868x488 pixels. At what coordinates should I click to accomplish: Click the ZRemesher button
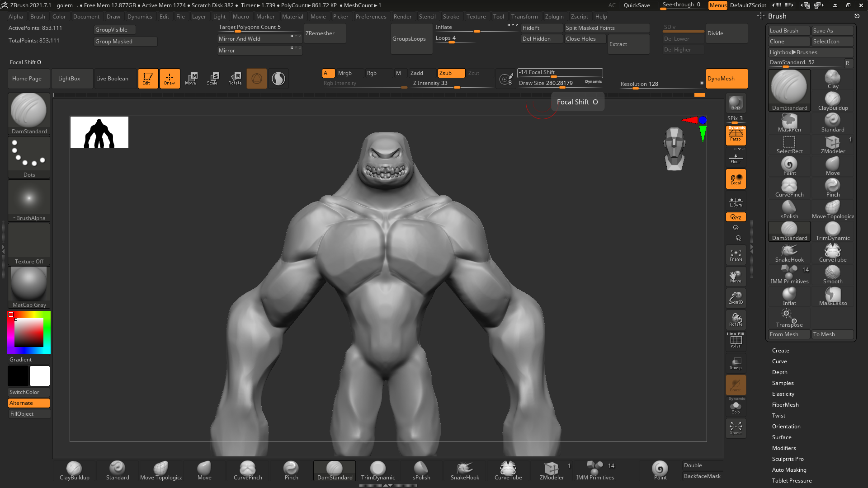click(x=324, y=34)
